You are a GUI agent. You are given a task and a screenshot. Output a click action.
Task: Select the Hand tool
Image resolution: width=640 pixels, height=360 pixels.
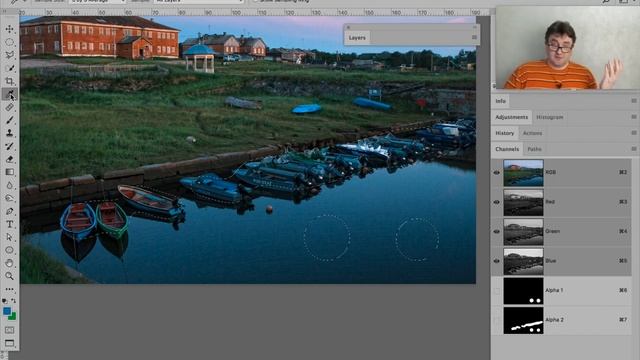9,263
